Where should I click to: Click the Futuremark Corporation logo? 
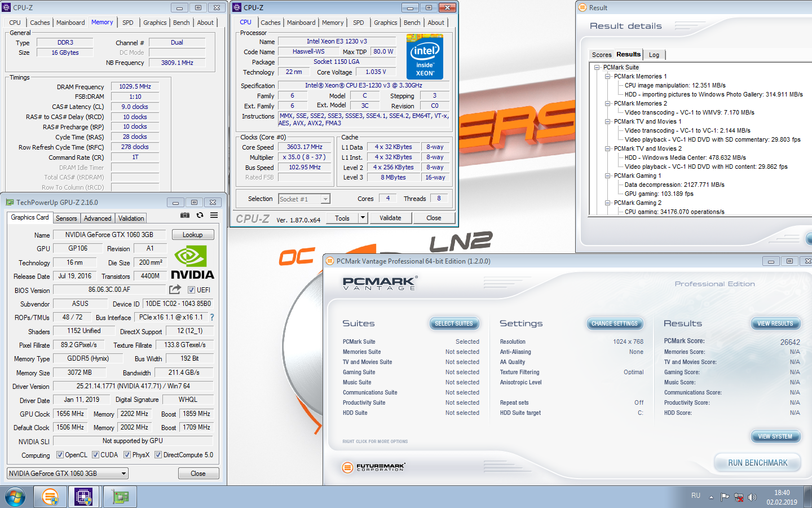click(374, 467)
